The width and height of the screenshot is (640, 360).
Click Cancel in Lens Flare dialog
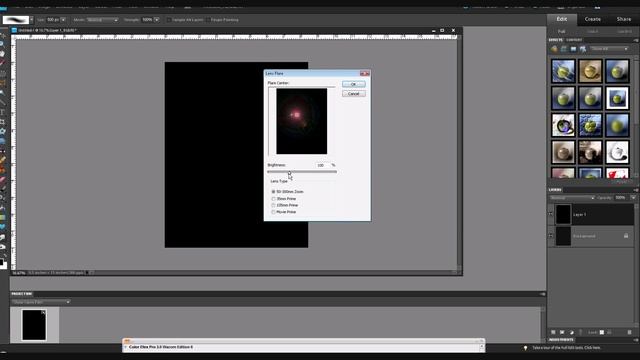(353, 94)
